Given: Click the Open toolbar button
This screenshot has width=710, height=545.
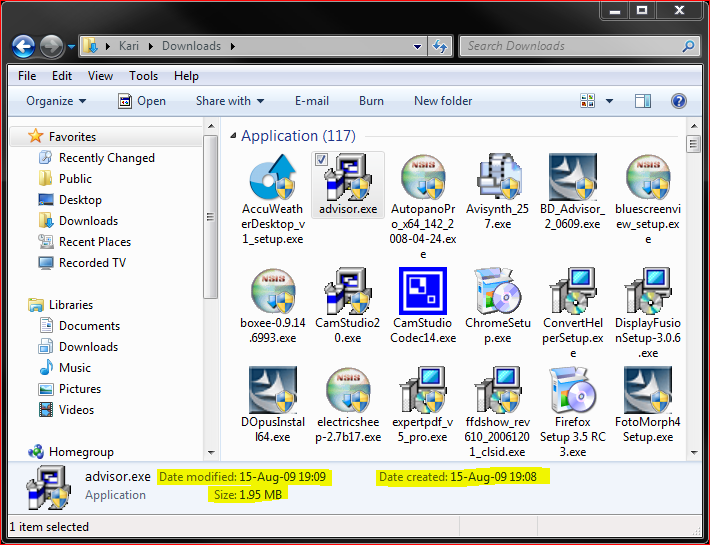Looking at the screenshot, I should coord(142,101).
